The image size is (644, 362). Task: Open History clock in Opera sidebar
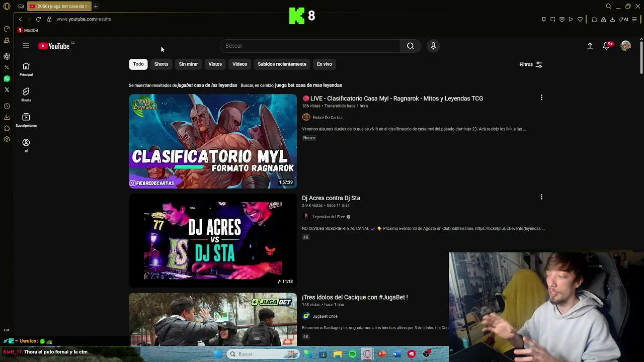click(7, 106)
